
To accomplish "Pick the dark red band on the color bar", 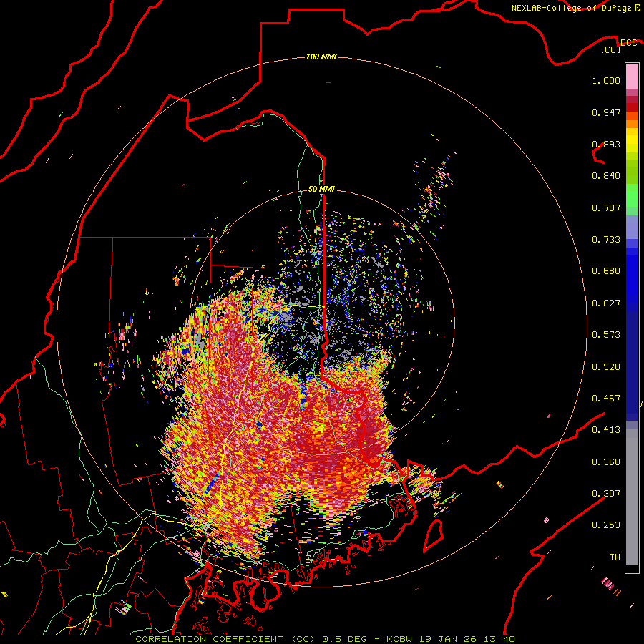I will [x=632, y=99].
